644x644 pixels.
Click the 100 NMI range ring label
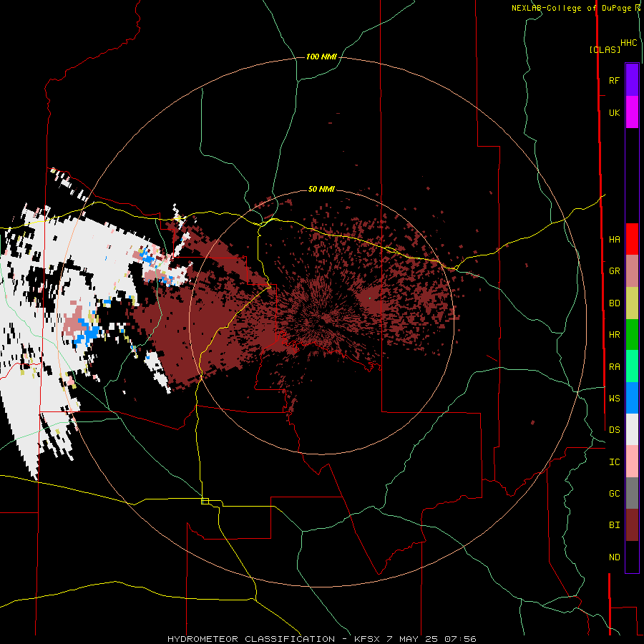coord(321,57)
